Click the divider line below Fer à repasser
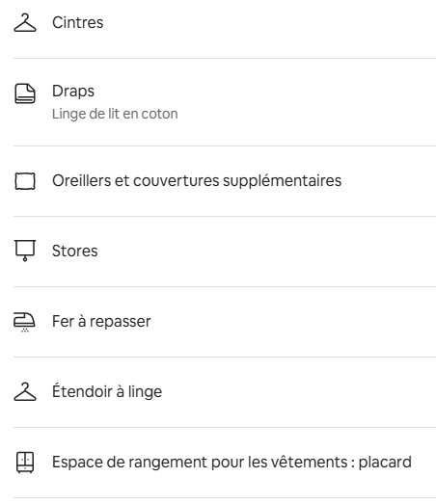The height and width of the screenshot is (504, 436). (225, 358)
